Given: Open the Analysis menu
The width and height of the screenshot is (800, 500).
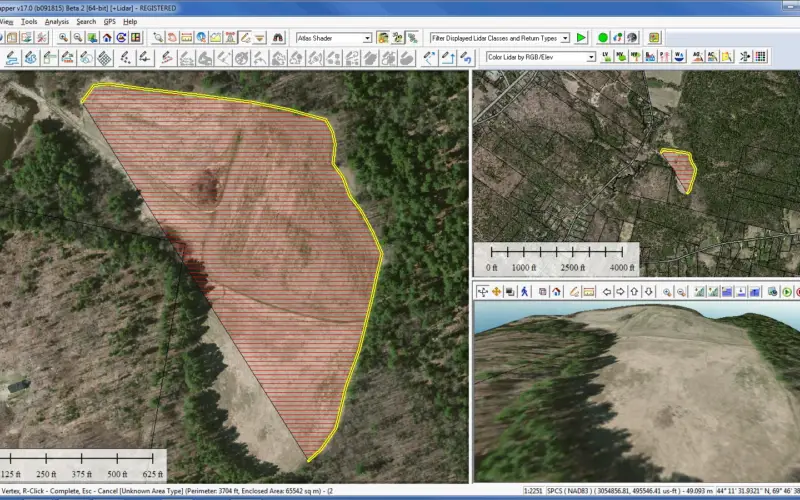Looking at the screenshot, I should click(57, 21).
